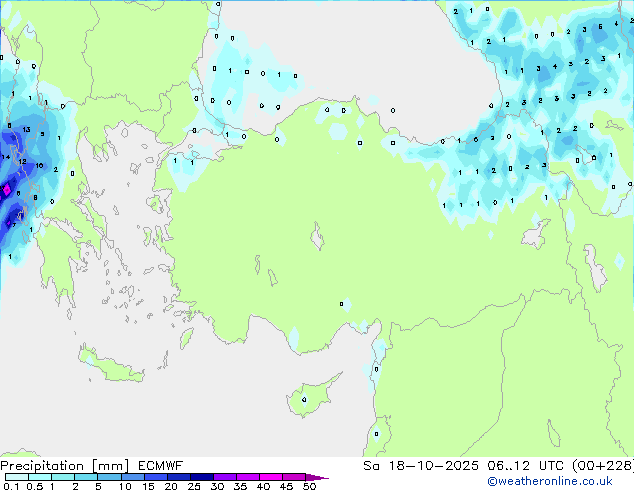Viewport: 634px width, 490px height.
Task: Click the over-50 arrow tip of the legend
Action: point(317,477)
